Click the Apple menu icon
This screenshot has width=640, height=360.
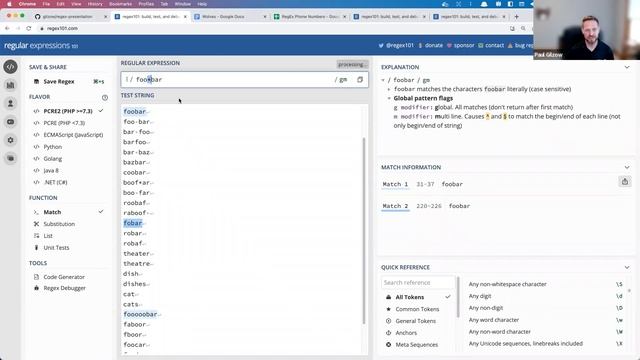[9, 4]
